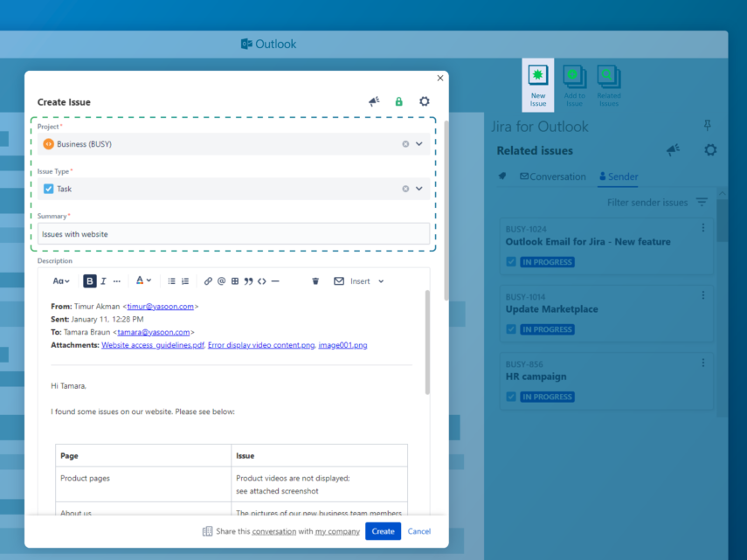The width and height of the screenshot is (747, 560).
Task: Click the green lock icon in Create Issue
Action: click(398, 101)
